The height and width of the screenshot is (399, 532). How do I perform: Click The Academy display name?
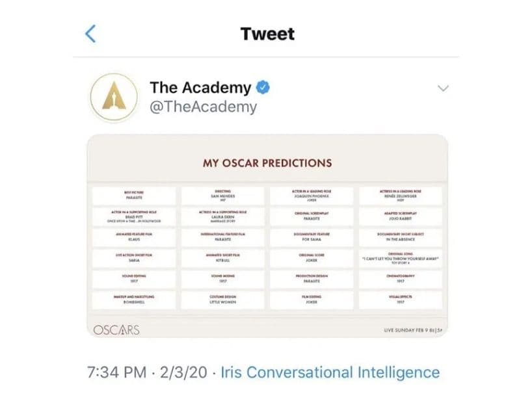(x=200, y=88)
